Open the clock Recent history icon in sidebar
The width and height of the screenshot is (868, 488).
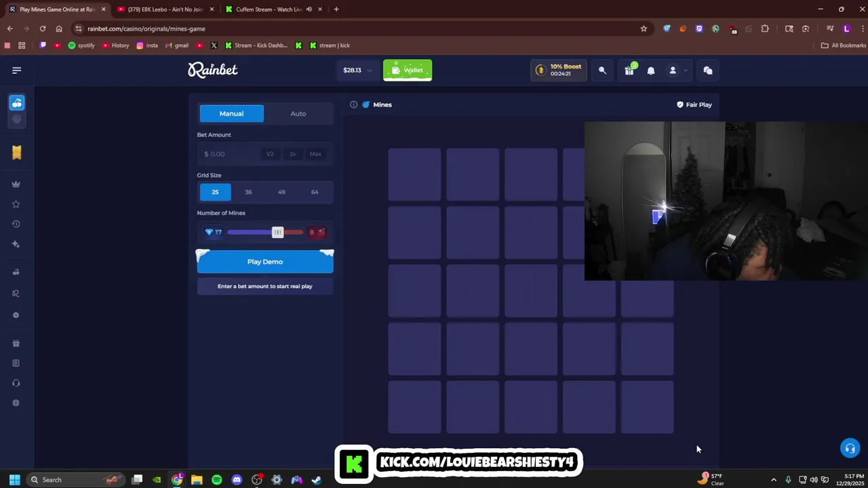coord(16,224)
